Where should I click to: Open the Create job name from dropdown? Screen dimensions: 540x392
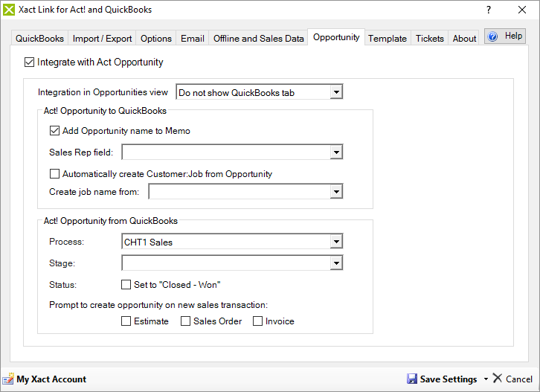click(336, 192)
